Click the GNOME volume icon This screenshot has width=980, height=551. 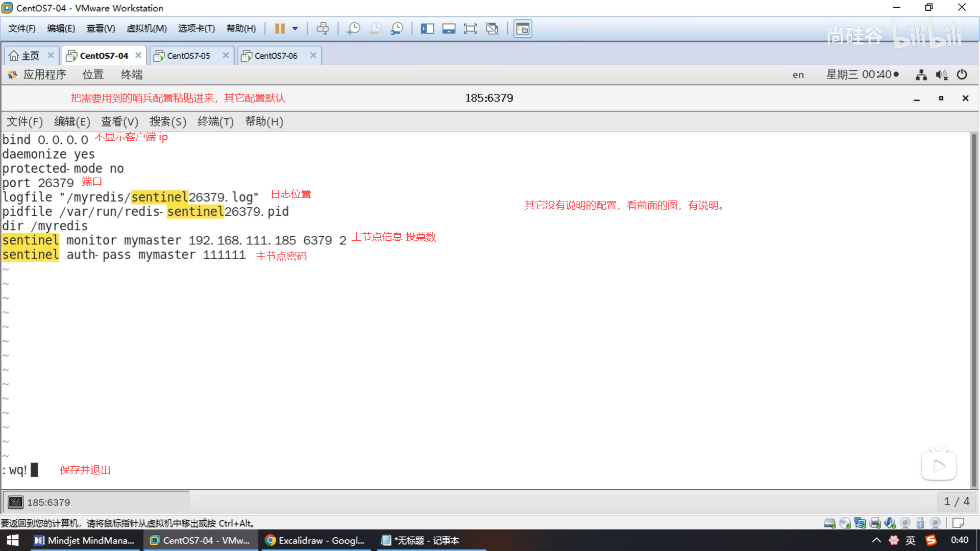point(941,75)
